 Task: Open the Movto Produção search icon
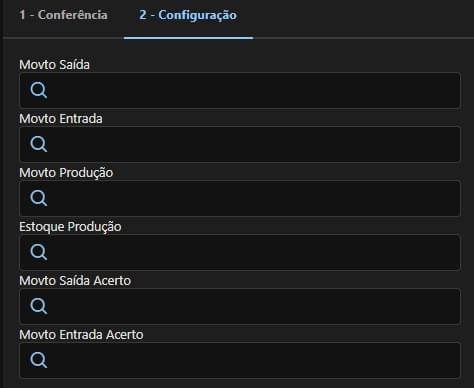(x=39, y=198)
